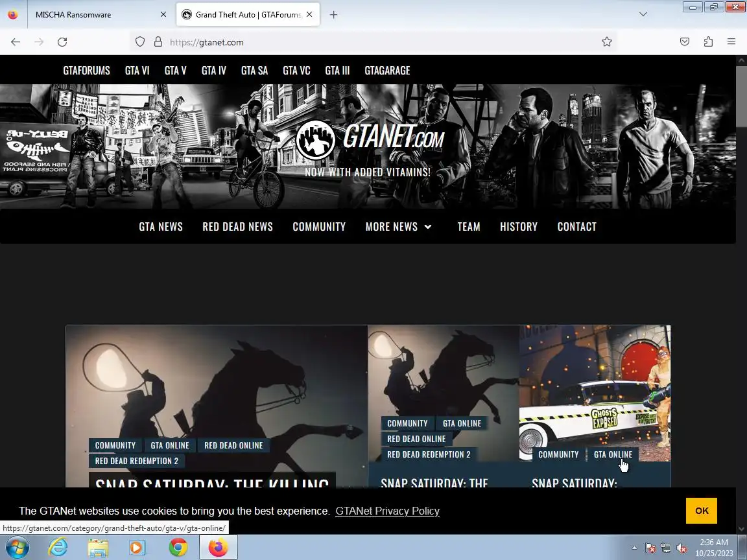
Task: Open GTA SA in the top menu
Action: click(x=254, y=71)
